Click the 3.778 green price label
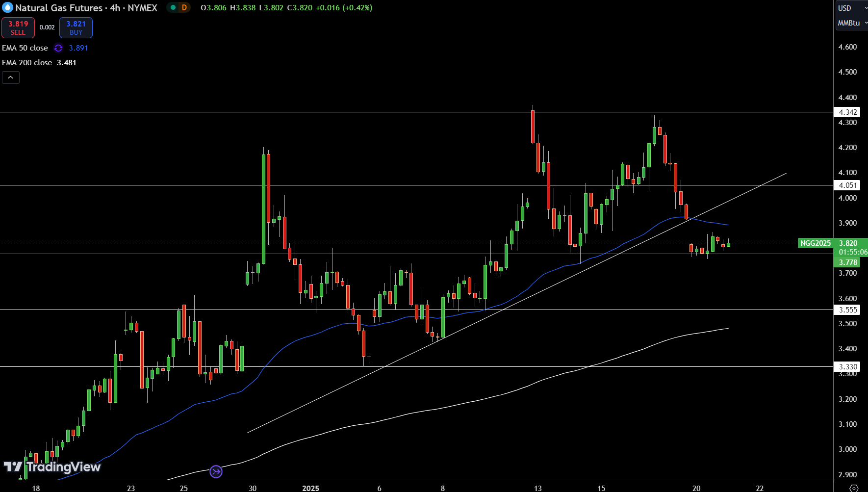This screenshot has width=868, height=492. click(847, 262)
